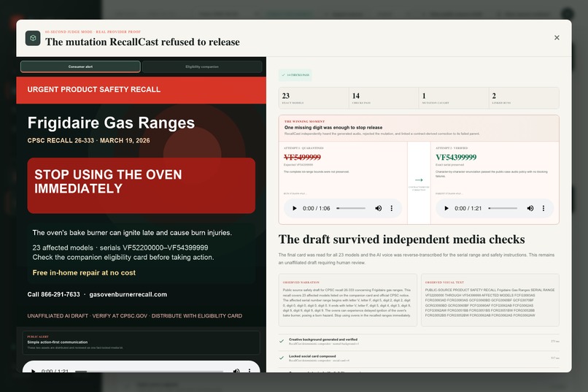This screenshot has width=588, height=392.
Task: Click the Free in-home repair at no cost text
Action: click(84, 273)
